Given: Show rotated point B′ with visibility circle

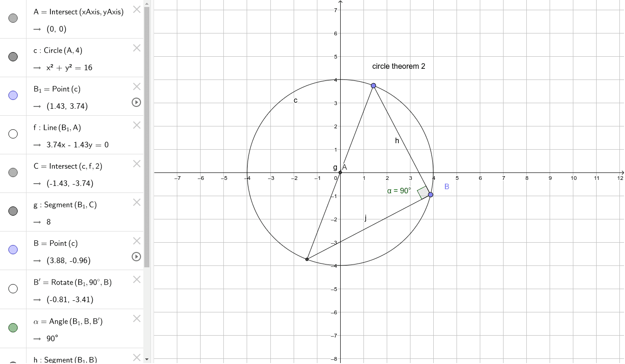Looking at the screenshot, I should pos(13,289).
